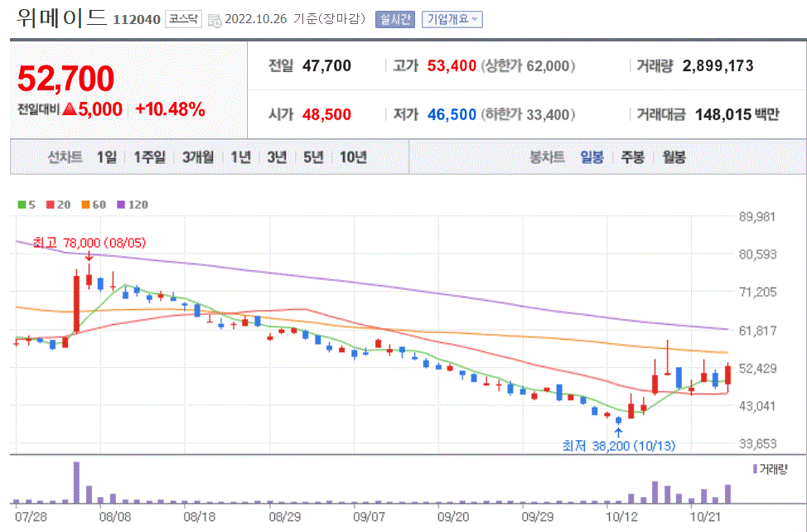Click the 거래량 2,899,173 value

(718, 65)
